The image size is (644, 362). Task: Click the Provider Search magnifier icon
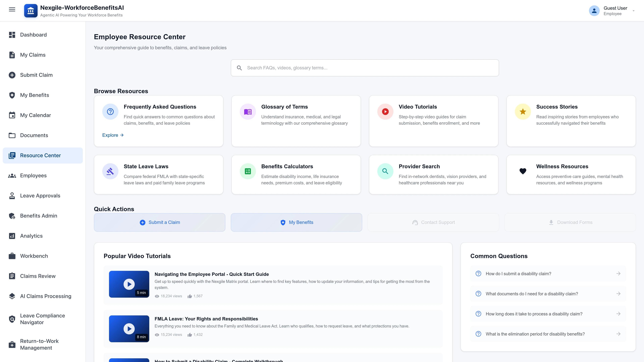(385, 171)
